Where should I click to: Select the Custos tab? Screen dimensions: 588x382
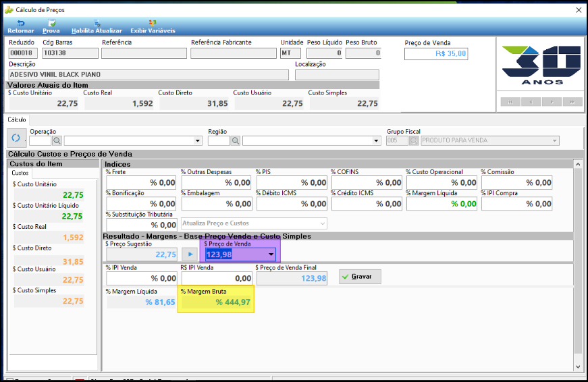click(20, 173)
